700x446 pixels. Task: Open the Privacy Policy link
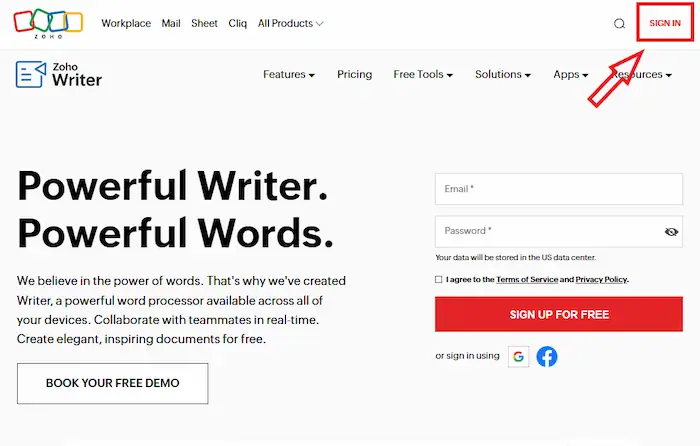[601, 280]
